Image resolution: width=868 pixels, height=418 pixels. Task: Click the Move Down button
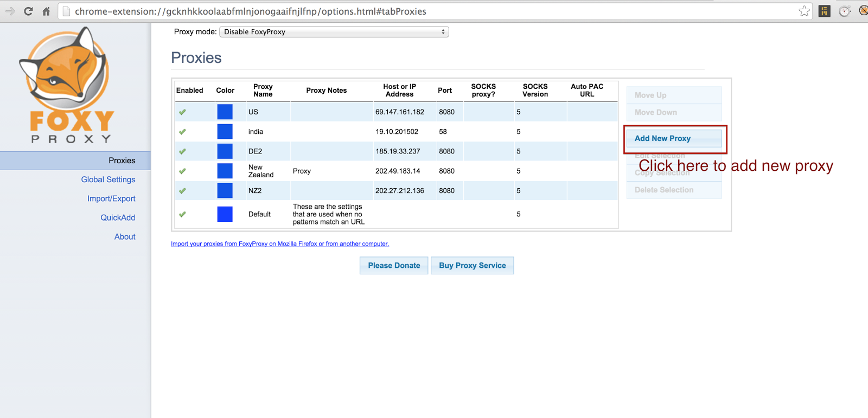pyautogui.click(x=674, y=112)
